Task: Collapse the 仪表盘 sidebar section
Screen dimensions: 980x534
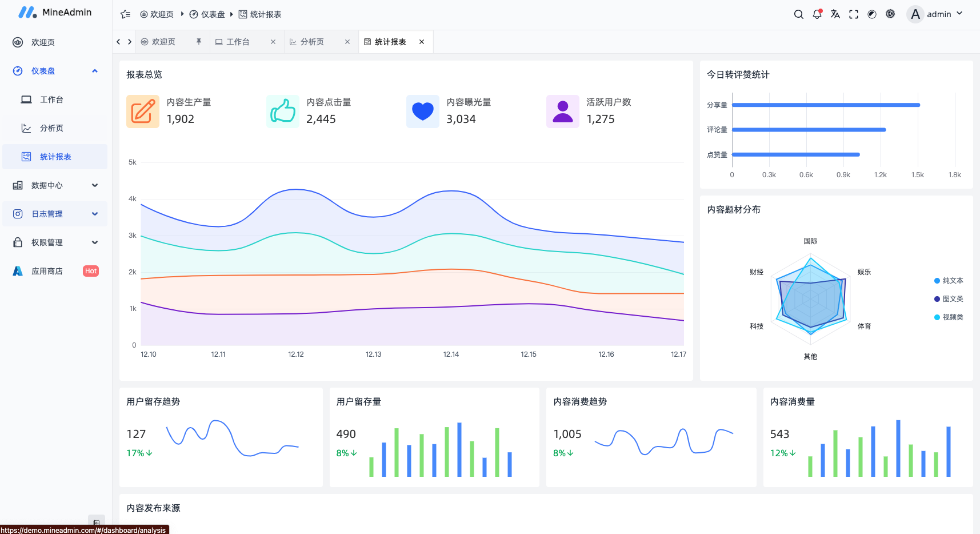Action: [95, 70]
